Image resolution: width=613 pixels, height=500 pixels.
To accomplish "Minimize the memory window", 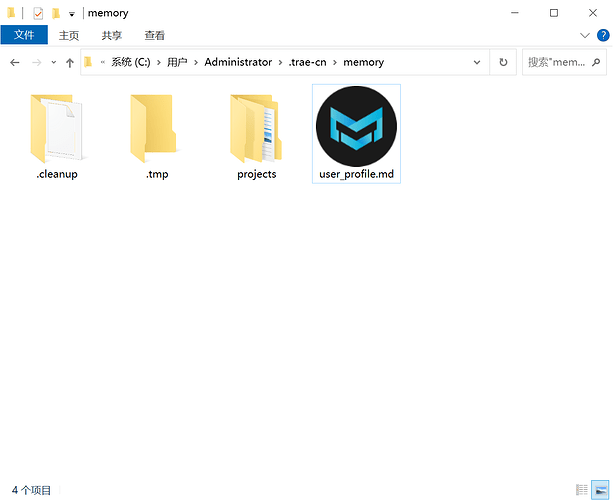I will [x=515, y=13].
